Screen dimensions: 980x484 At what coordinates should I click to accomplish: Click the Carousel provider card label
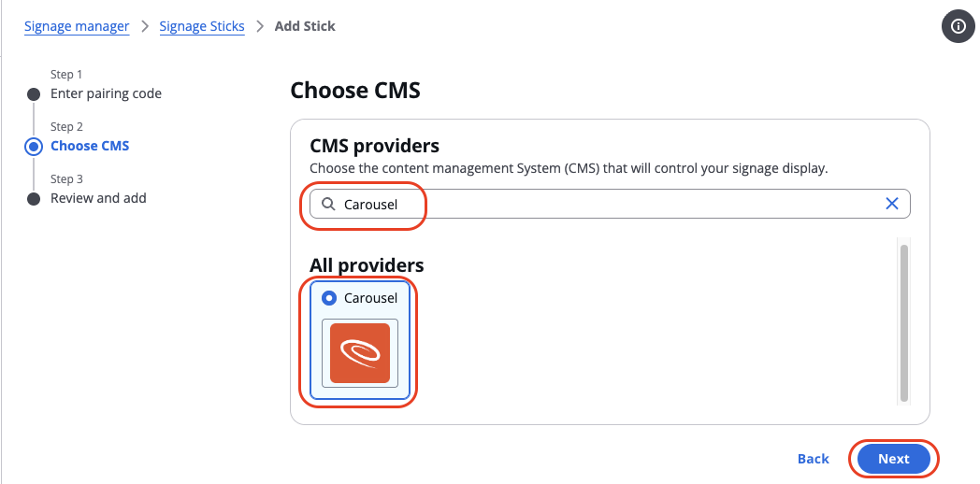click(370, 298)
